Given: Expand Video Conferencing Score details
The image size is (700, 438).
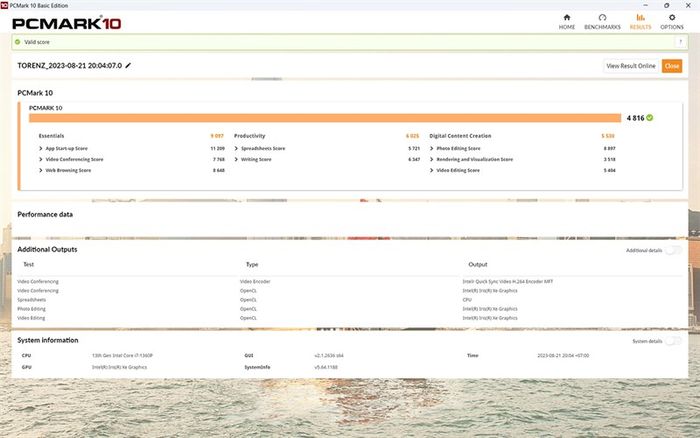Looking at the screenshot, I should pyautogui.click(x=40, y=159).
